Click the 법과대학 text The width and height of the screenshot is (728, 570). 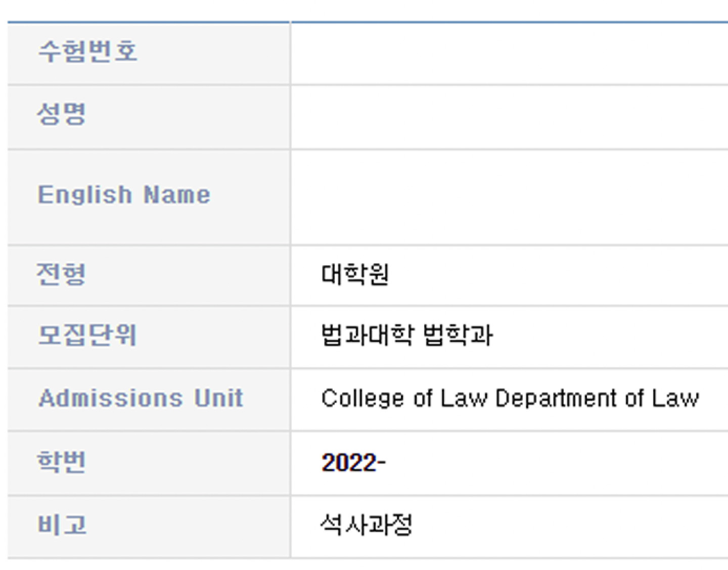368,335
